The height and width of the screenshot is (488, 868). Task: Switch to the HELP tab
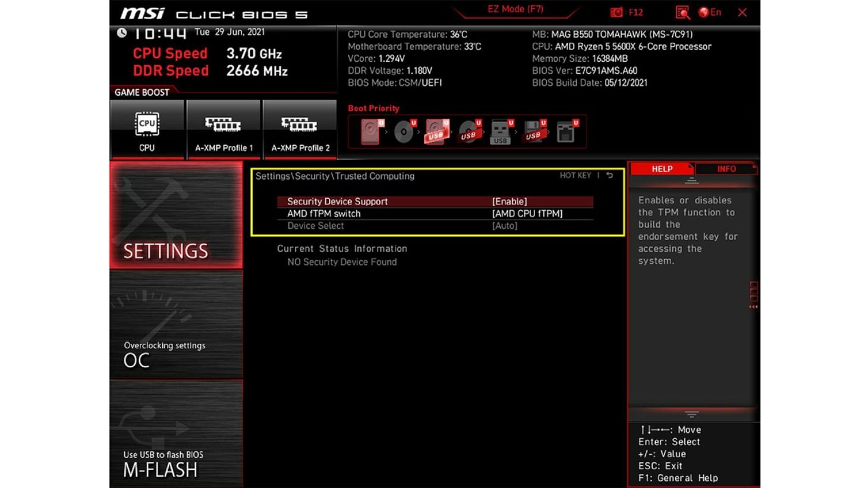click(x=661, y=169)
